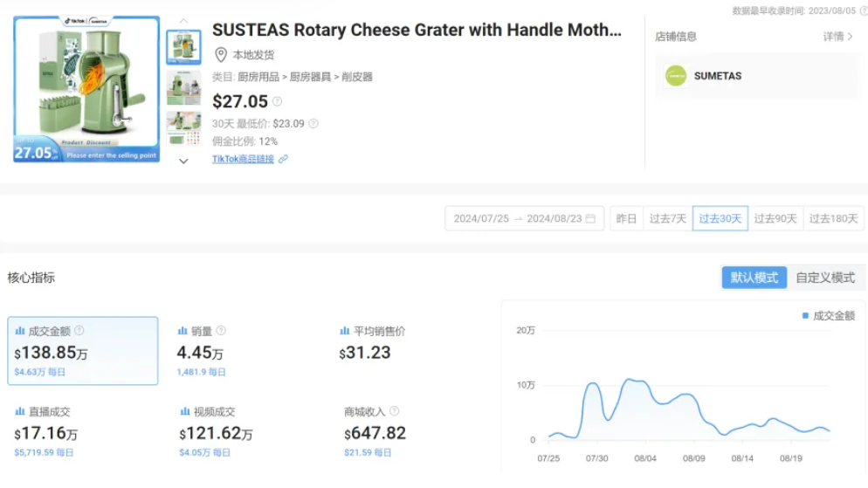Click the link icon after TikTok商品链接
The height and width of the screenshot is (488, 868).
pos(283,159)
